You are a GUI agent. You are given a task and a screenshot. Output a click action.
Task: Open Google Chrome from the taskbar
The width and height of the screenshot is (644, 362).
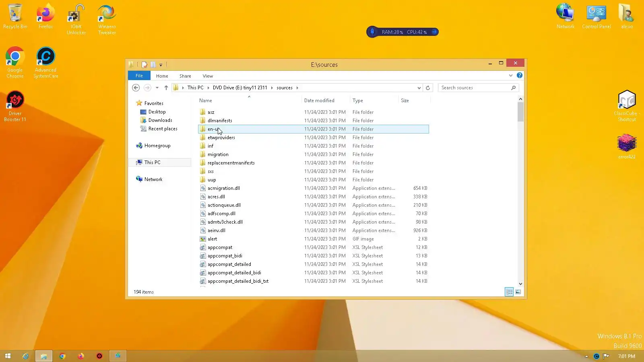[62, 356]
